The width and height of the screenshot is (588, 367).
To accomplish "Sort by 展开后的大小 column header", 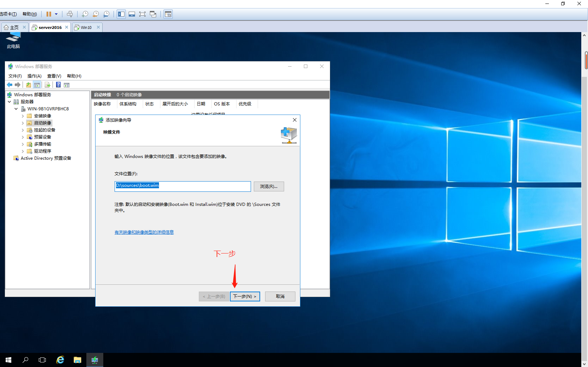I will tap(177, 104).
